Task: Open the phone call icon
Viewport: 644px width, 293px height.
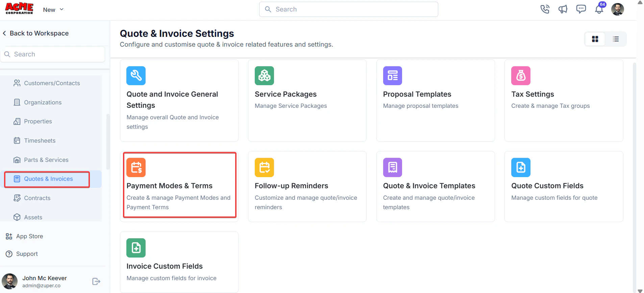Action: [545, 9]
